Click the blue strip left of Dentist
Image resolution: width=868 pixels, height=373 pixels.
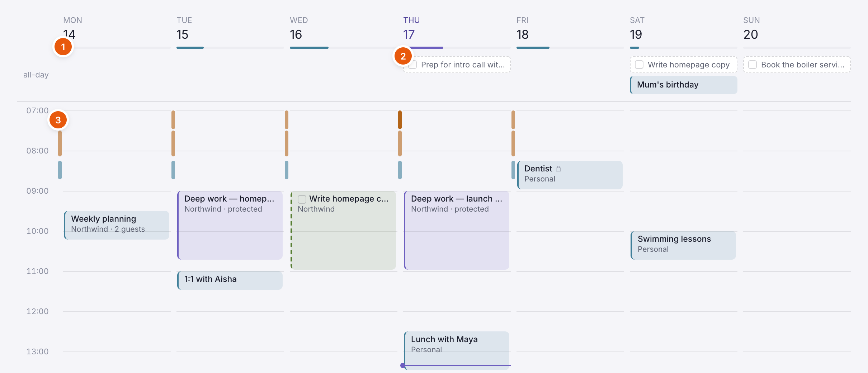click(513, 170)
